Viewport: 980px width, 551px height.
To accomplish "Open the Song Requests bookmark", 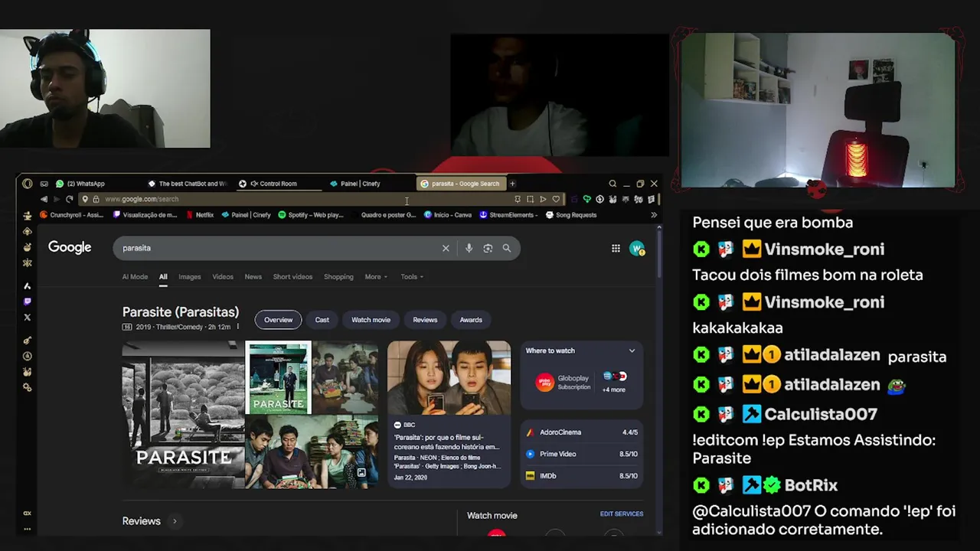I will click(571, 215).
